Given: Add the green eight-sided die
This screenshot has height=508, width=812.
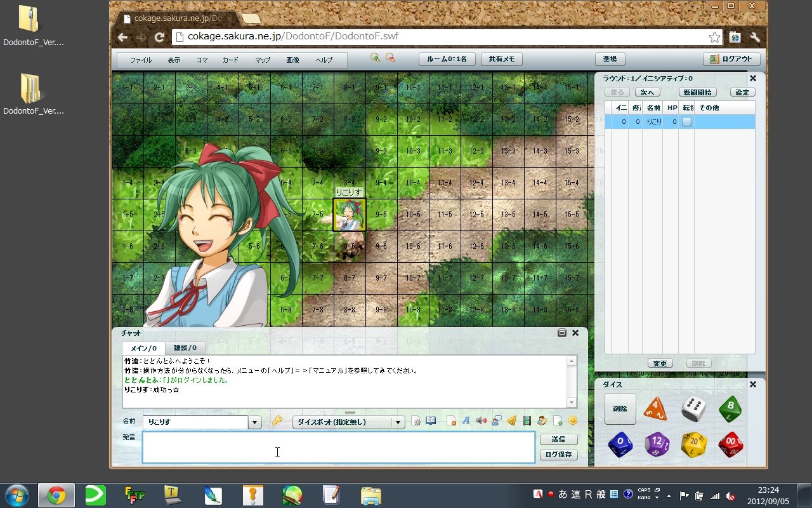Looking at the screenshot, I should click(730, 408).
